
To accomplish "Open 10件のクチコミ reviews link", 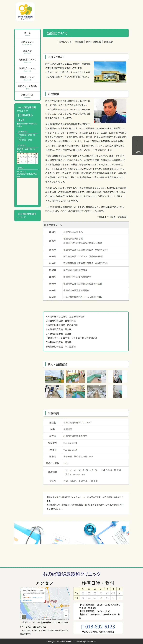I will pos(37,597).
